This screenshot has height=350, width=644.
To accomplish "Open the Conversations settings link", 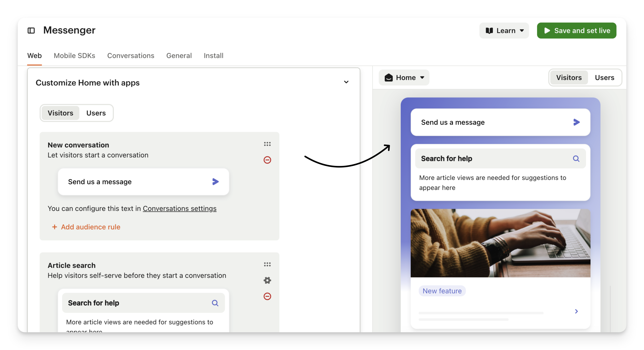I will [x=180, y=208].
